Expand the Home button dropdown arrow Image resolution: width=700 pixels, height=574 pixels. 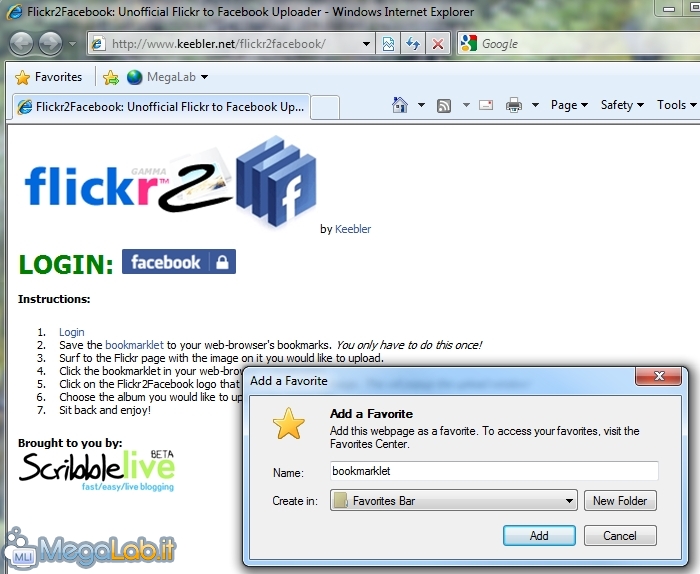421,105
